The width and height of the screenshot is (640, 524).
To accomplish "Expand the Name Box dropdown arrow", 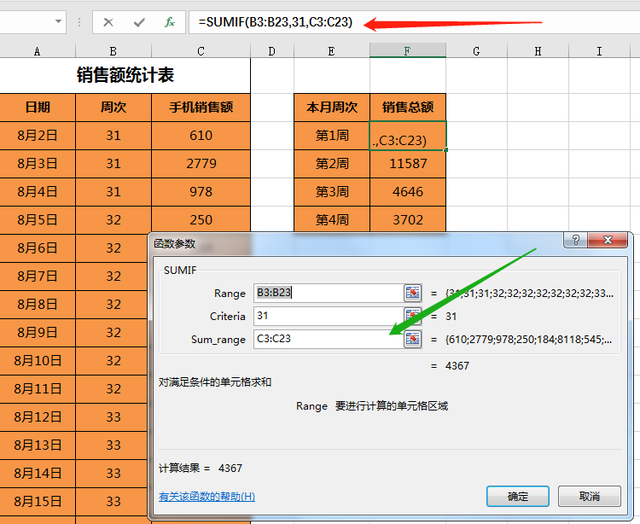I will click(59, 22).
